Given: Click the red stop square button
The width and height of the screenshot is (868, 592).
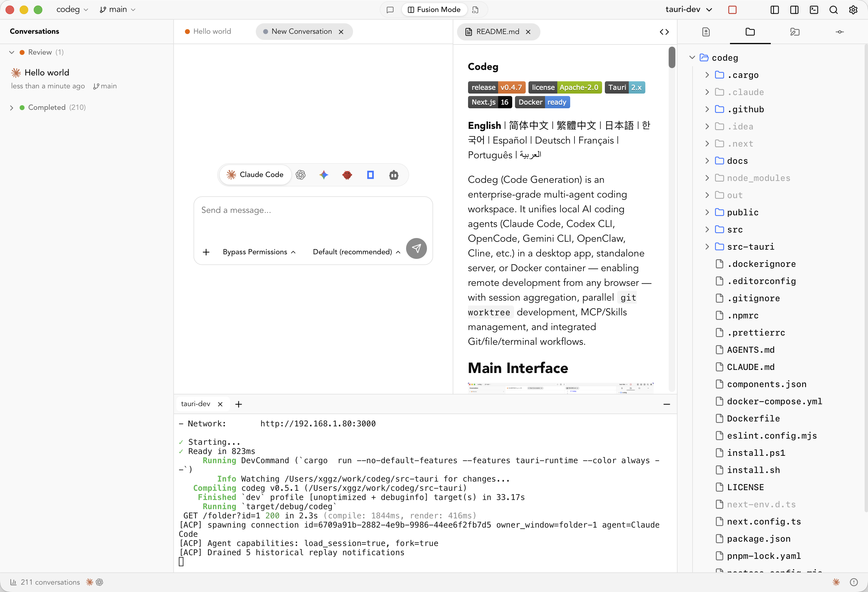Looking at the screenshot, I should click(x=732, y=10).
